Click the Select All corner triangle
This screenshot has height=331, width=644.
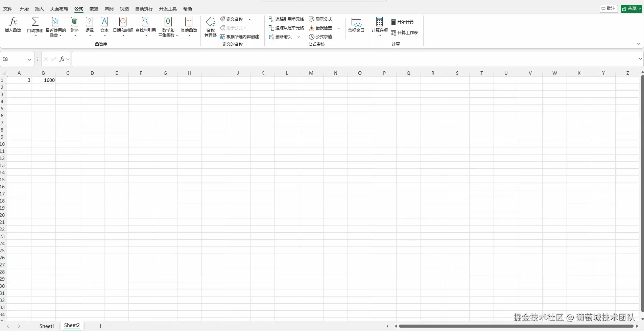(x=4, y=73)
